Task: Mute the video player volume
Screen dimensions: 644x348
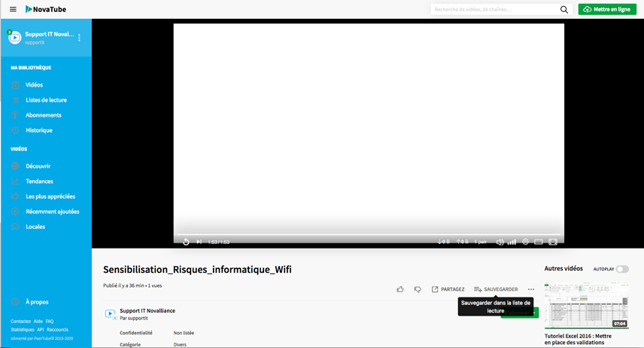Action: (x=500, y=242)
